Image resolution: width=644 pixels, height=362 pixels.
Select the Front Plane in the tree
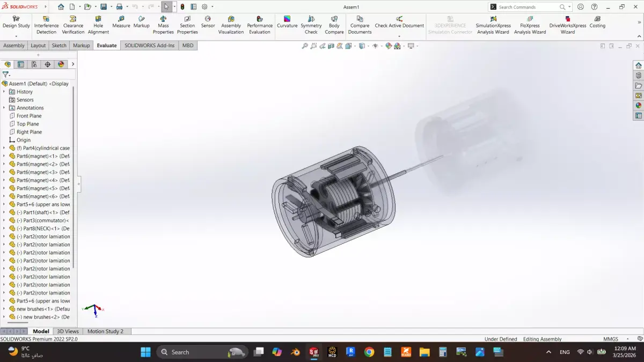pyautogui.click(x=29, y=116)
